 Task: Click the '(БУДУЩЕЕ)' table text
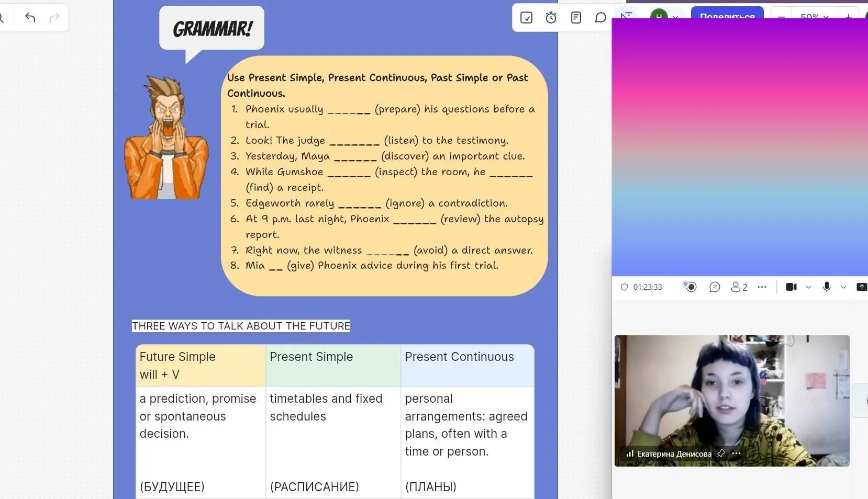pos(172,487)
